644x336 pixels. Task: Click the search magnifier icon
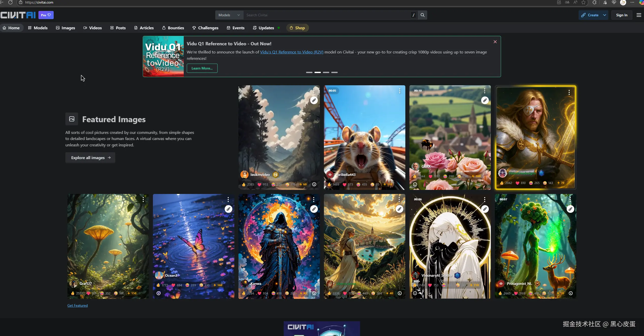coord(422,15)
